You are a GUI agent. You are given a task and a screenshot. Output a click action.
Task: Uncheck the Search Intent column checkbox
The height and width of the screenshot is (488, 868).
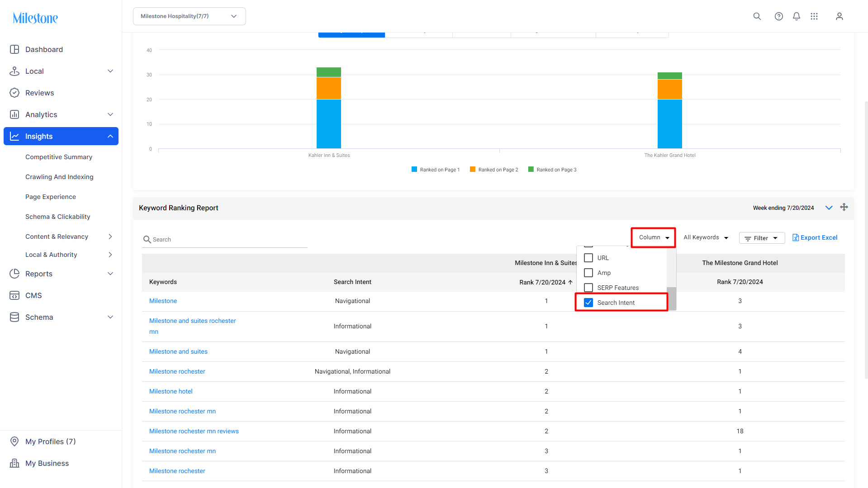pos(588,303)
